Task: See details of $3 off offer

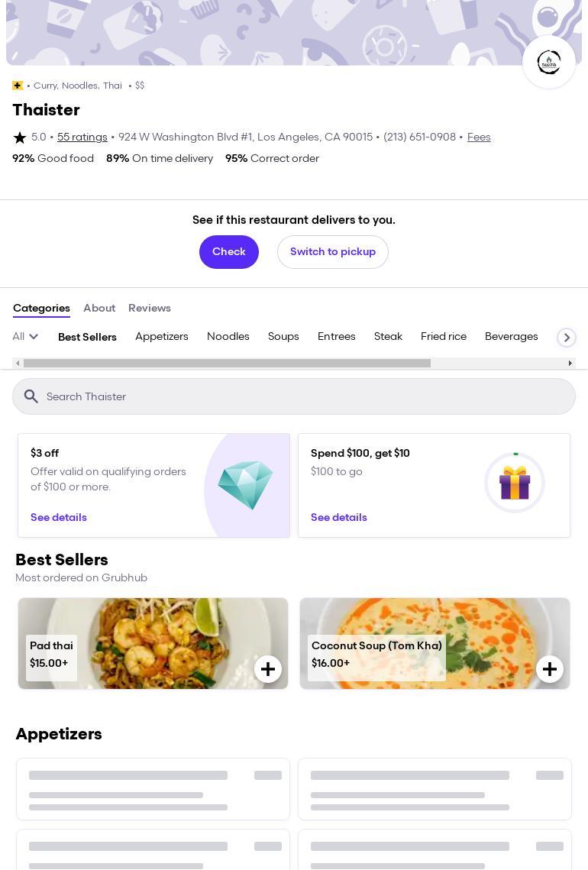Action: coord(59,518)
